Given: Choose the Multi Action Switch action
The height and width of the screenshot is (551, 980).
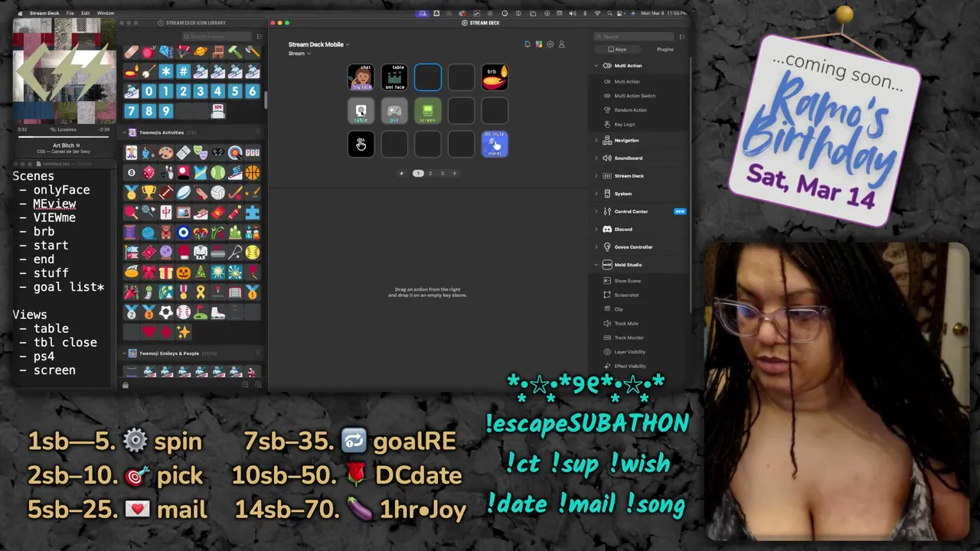Looking at the screenshot, I should coord(635,96).
